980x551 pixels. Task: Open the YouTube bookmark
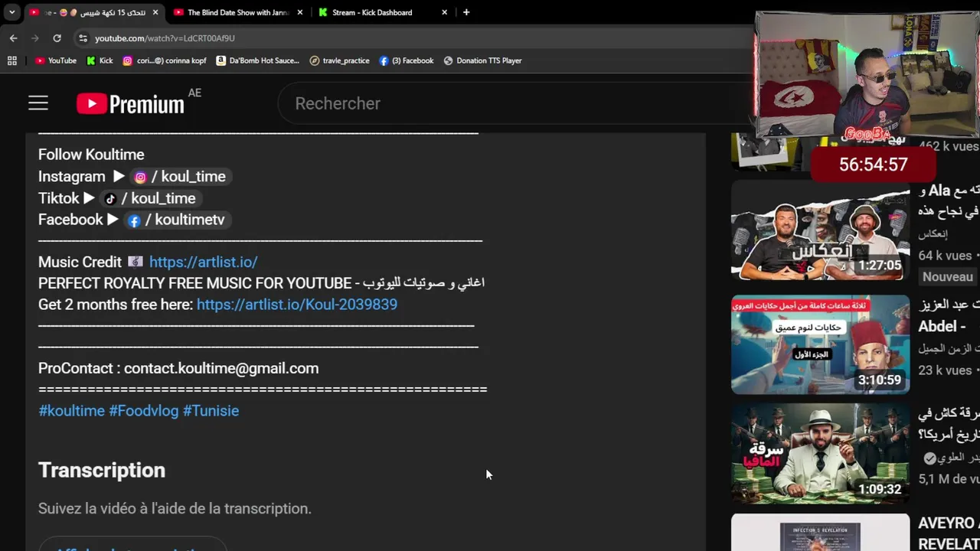tap(56, 60)
